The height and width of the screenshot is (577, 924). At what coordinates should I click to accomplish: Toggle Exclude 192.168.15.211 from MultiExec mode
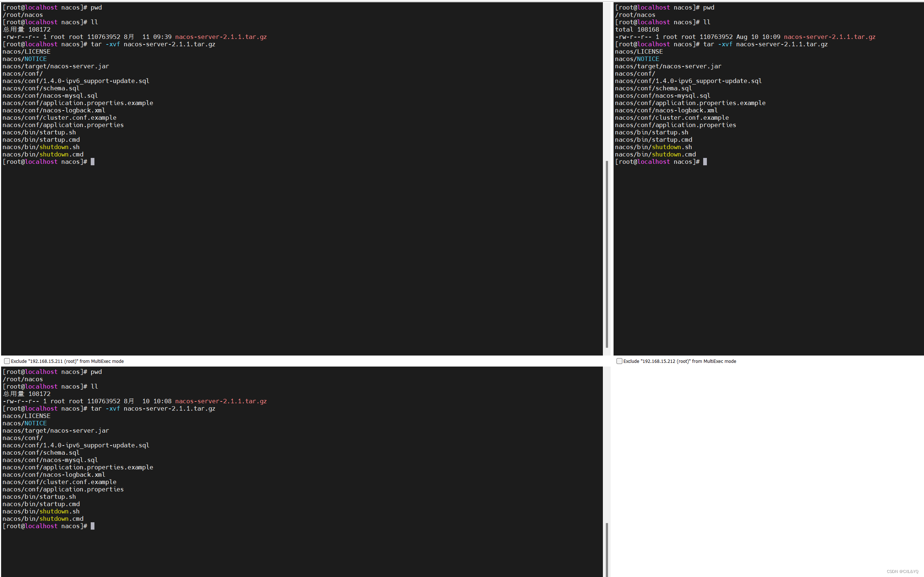pyautogui.click(x=6, y=361)
